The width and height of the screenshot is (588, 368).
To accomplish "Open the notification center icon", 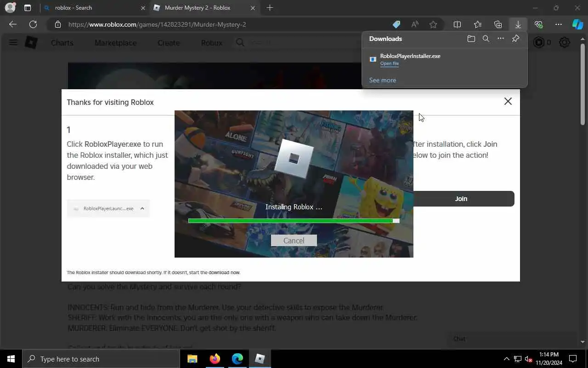I will pyautogui.click(x=573, y=359).
